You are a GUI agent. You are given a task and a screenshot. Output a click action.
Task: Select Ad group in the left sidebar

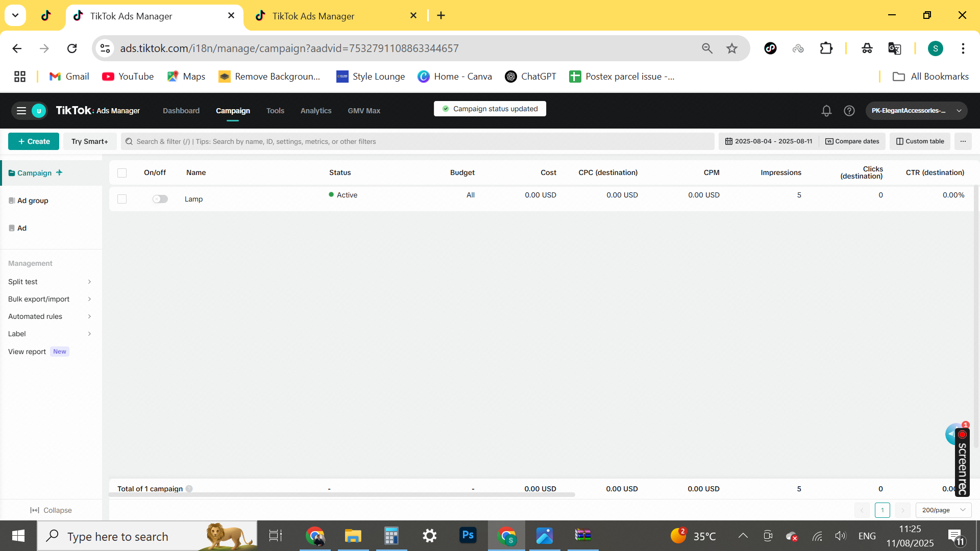pyautogui.click(x=33, y=201)
